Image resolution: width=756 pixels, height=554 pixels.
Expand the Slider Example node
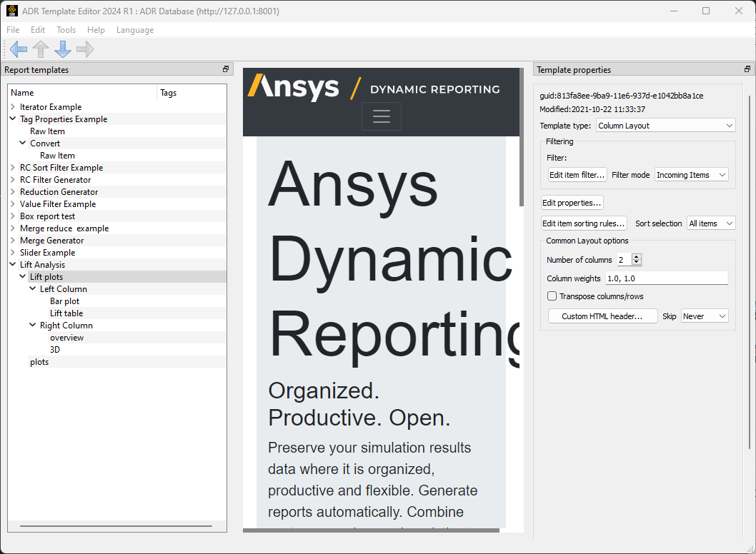pos(13,252)
